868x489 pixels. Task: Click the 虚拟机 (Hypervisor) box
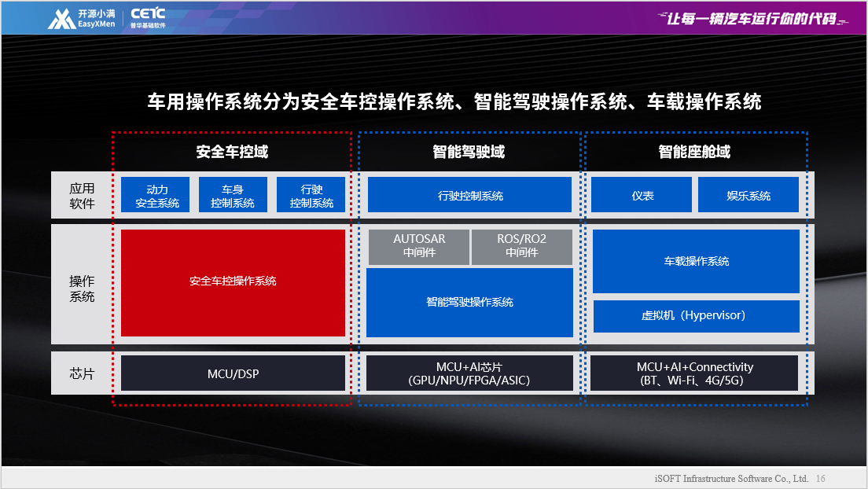click(696, 316)
